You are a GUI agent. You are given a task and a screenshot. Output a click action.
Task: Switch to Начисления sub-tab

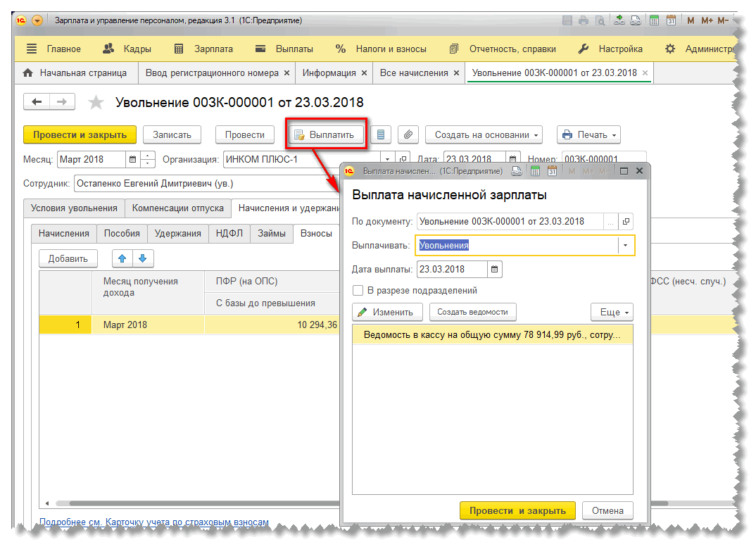click(x=63, y=233)
